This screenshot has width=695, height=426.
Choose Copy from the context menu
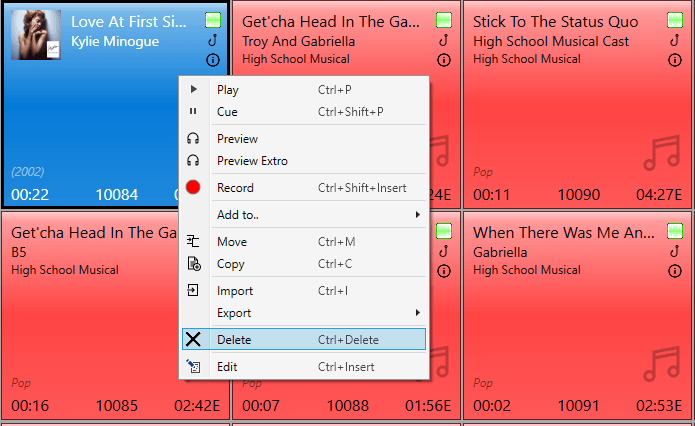[x=304, y=264]
